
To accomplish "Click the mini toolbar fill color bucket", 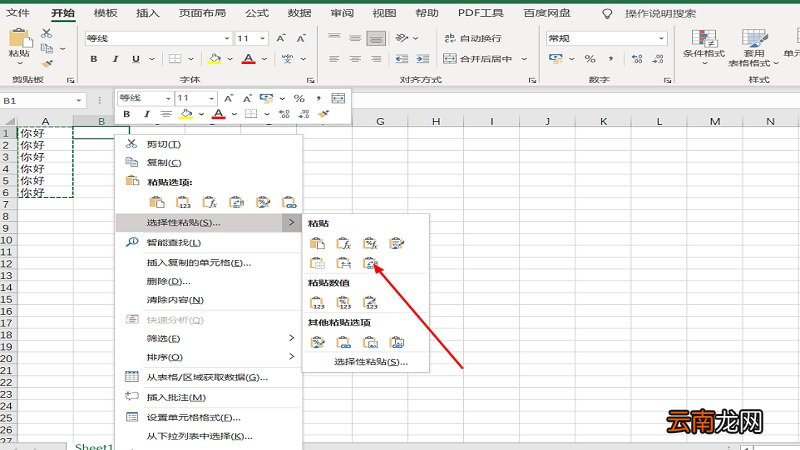I will pos(187,114).
